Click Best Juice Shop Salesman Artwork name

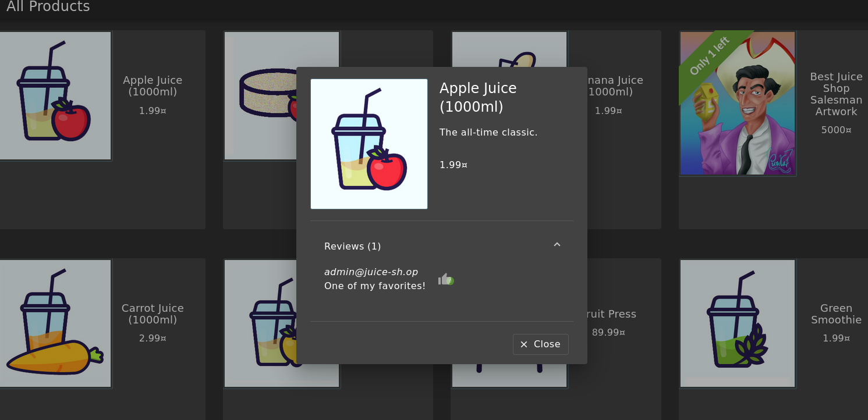[836, 94]
